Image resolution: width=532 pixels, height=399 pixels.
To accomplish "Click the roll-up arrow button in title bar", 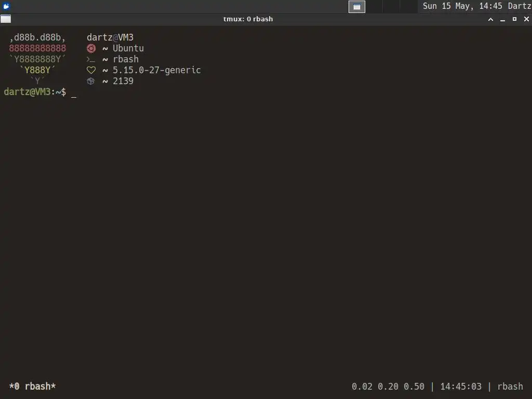I will (490, 19).
